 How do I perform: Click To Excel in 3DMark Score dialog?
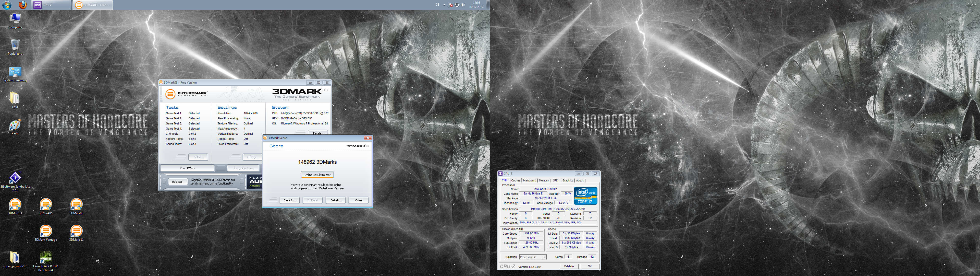312,201
